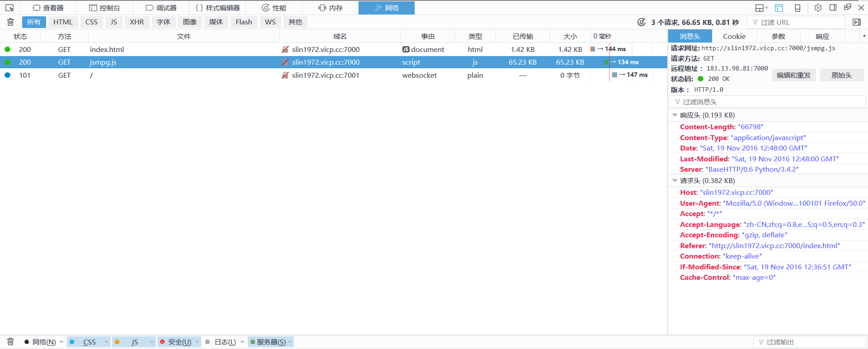This screenshot has height=349, width=868.
Task: Open responsive design mode icon
Action: 797,8
